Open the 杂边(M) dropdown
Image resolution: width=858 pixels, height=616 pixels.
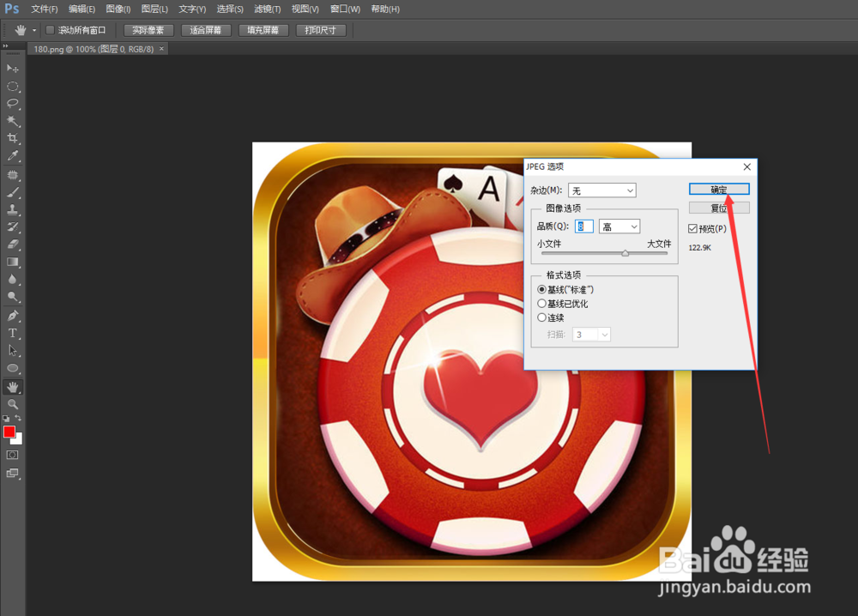(x=602, y=190)
